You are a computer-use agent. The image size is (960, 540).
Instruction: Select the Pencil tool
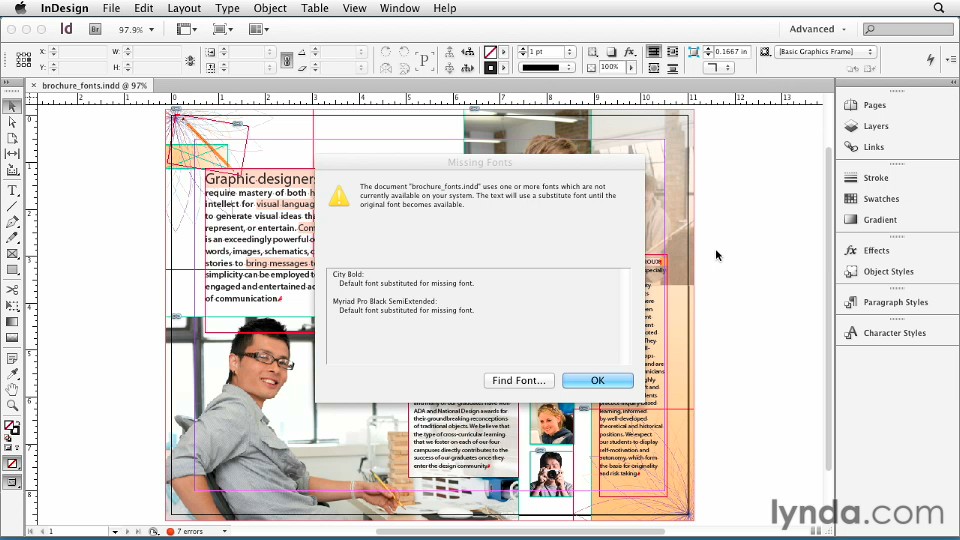click(12, 238)
